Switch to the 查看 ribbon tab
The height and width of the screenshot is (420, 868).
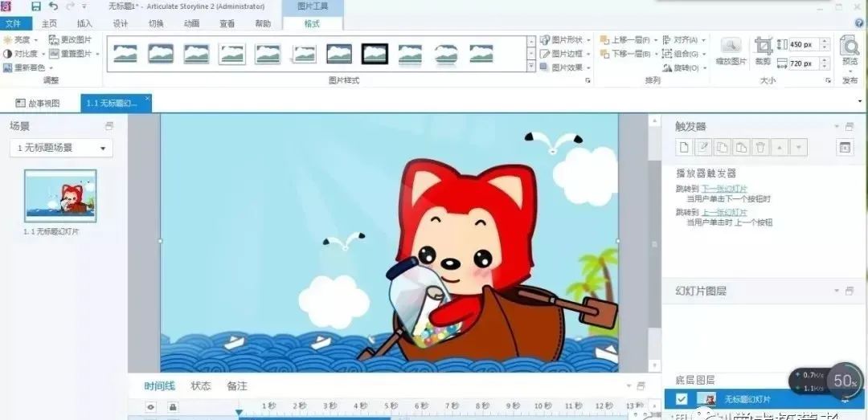227,23
